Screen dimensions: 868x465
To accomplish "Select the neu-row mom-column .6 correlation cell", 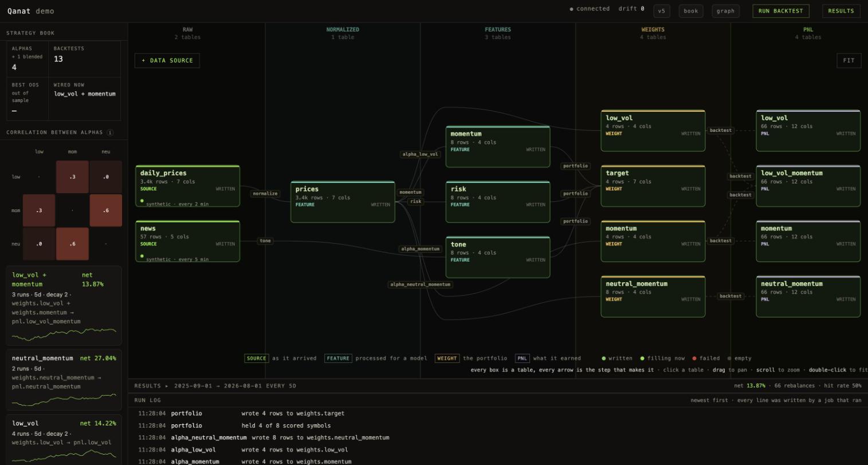I will [72, 244].
